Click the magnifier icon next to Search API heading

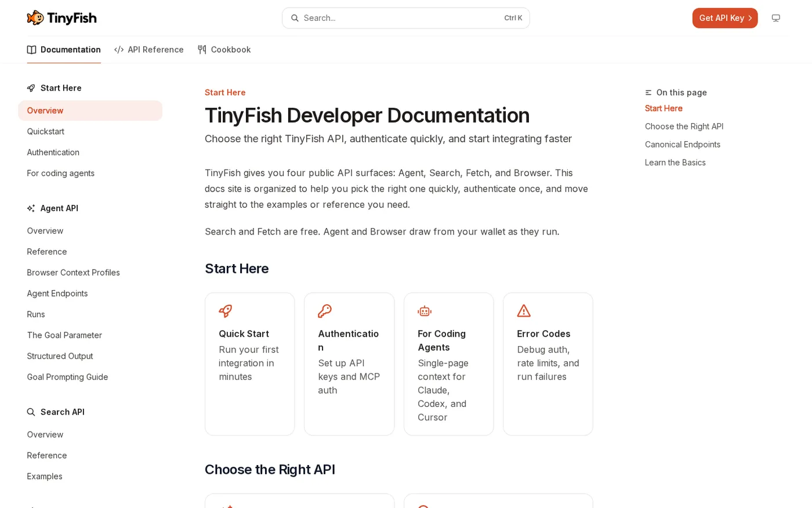point(31,412)
